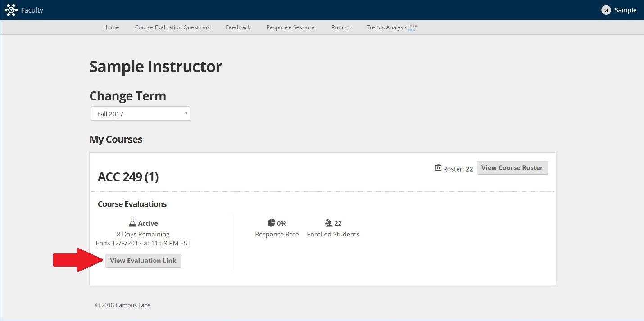This screenshot has width=644, height=321.
Task: Go to the Home tab
Action: (111, 27)
